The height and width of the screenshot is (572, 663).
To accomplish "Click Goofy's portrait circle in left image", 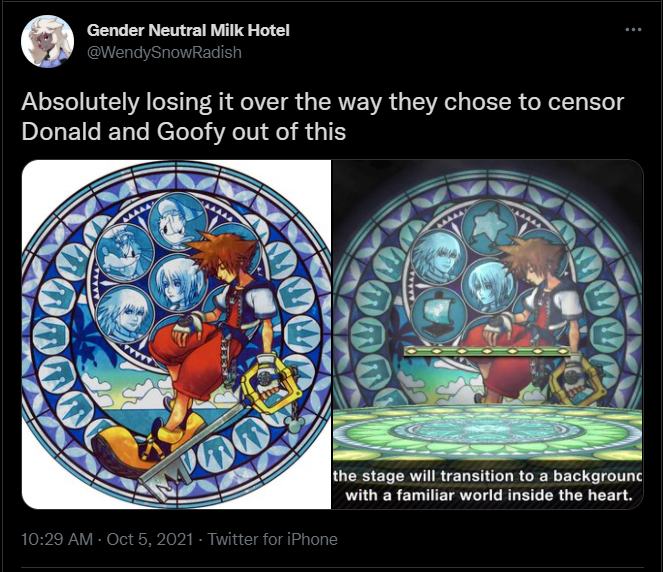I will click(x=124, y=253).
